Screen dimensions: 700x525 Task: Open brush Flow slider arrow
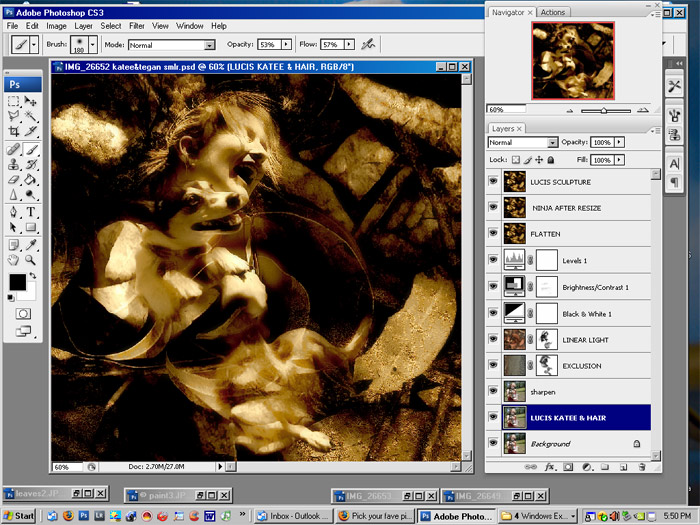tap(350, 44)
